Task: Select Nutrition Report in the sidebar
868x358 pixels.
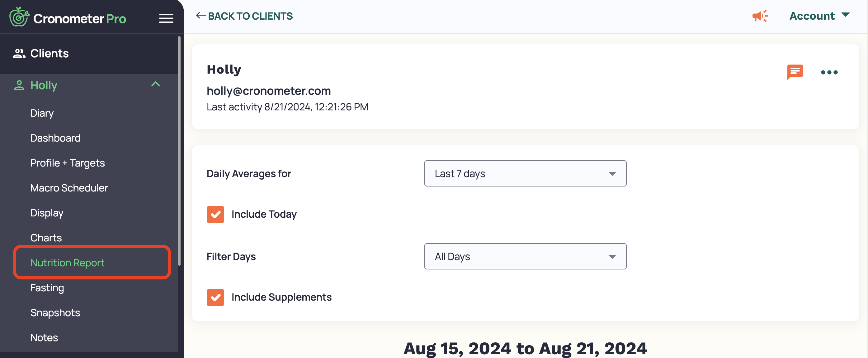Action: [x=67, y=263]
